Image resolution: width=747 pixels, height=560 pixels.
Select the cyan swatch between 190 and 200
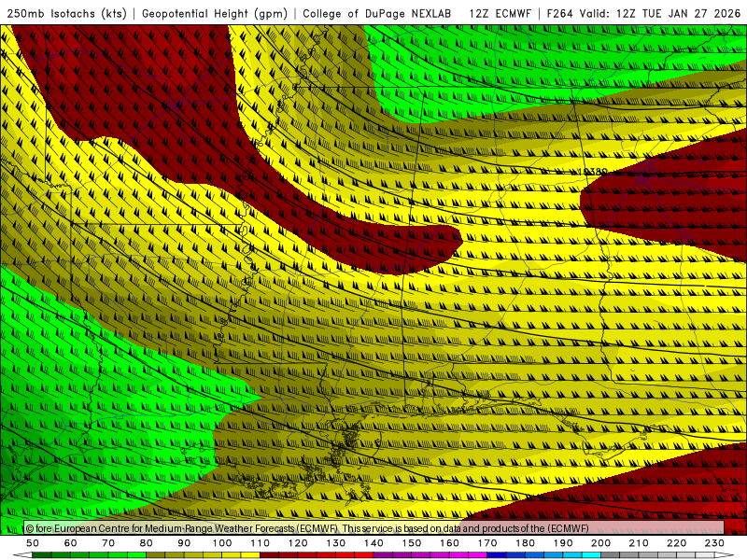(x=591, y=555)
